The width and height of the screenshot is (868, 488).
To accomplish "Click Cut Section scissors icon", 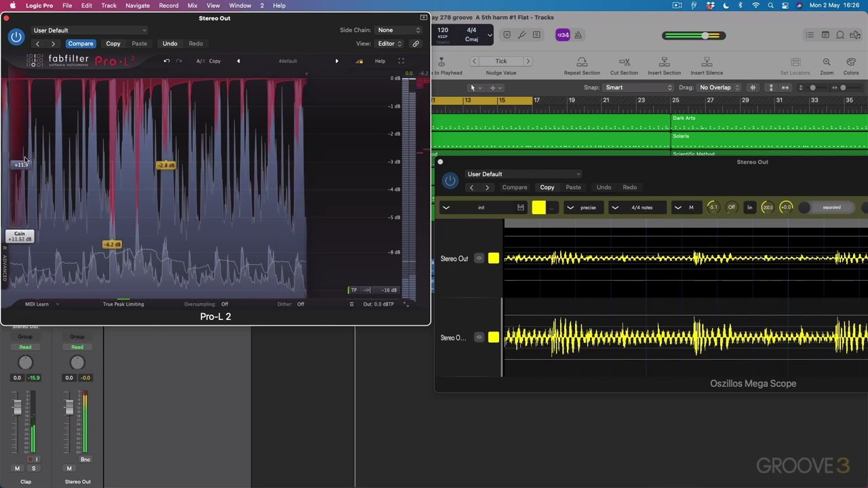I will 624,62.
